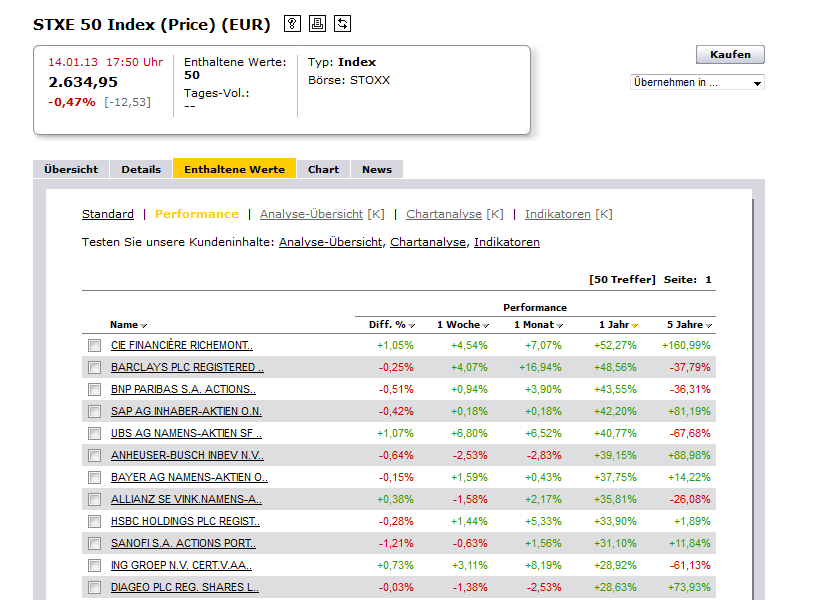Click the Name column header

124,325
